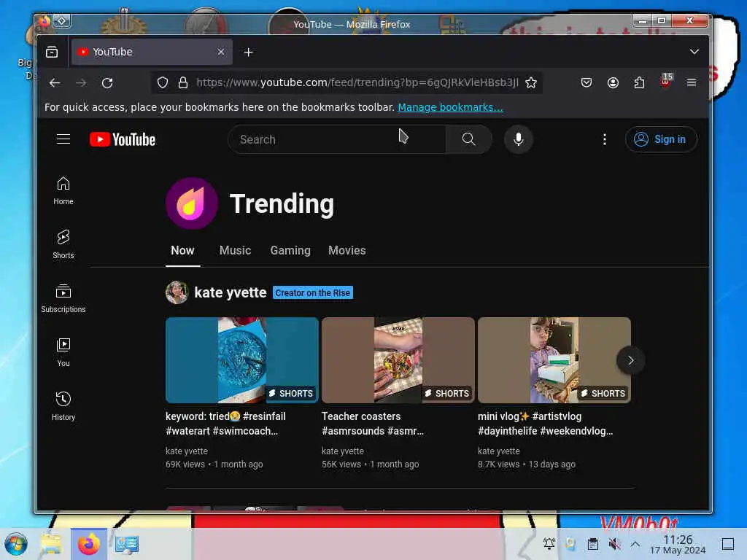
Task: Click the YouTube logo
Action: [123, 139]
